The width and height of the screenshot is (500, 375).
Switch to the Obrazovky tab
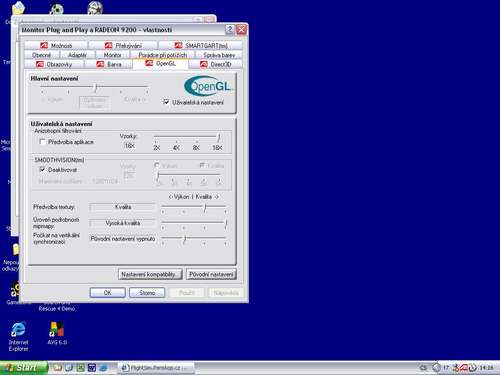point(54,64)
